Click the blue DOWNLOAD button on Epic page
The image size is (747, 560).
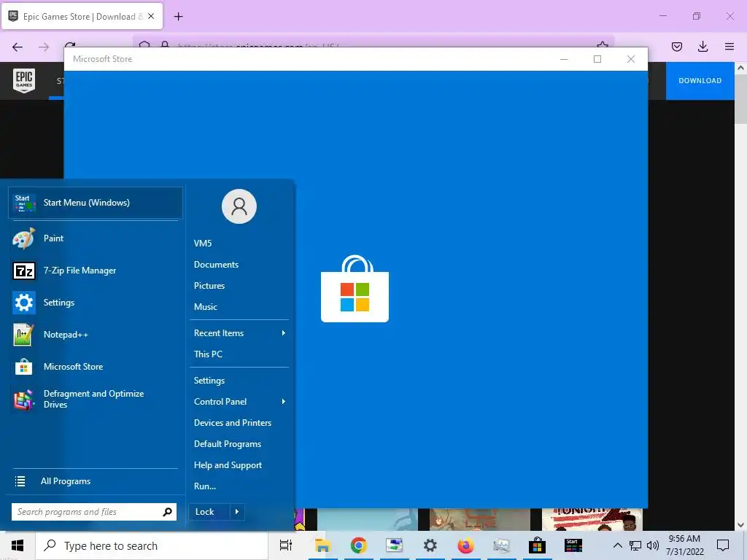click(x=700, y=80)
